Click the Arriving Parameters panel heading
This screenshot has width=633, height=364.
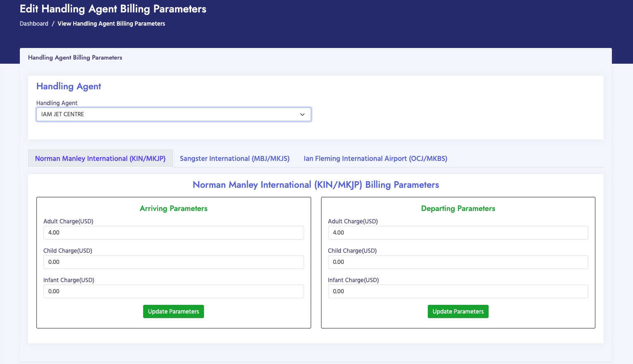click(x=173, y=208)
